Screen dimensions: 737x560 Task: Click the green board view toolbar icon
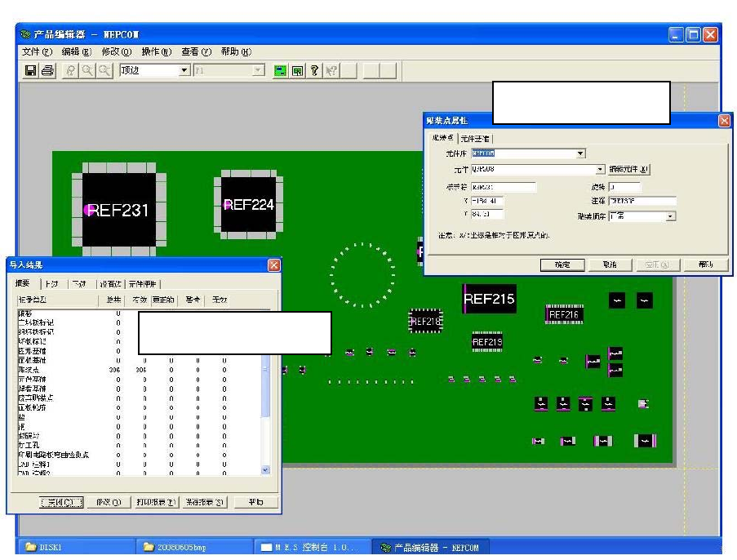pyautogui.click(x=279, y=72)
